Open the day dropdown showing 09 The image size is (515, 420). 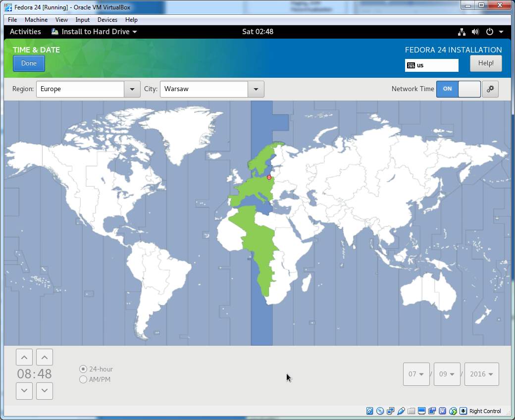[x=447, y=374]
